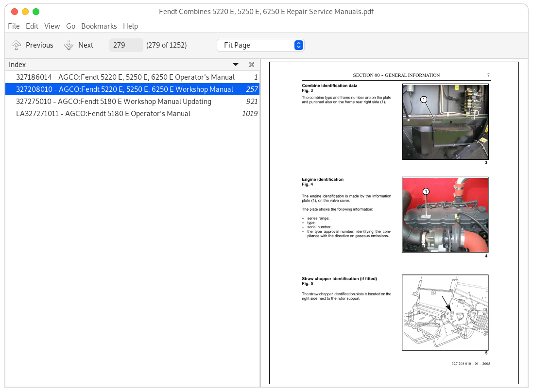Click the Next page arrow icon

69,45
